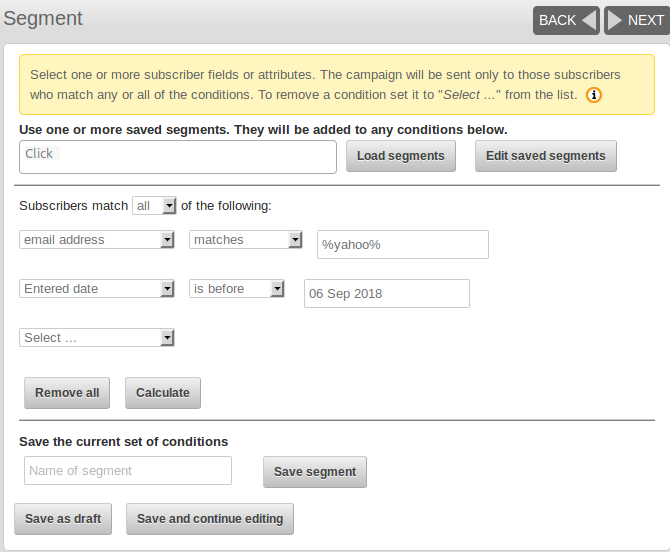The height and width of the screenshot is (552, 670).
Task: Click the Save as draft button
Action: point(63,519)
